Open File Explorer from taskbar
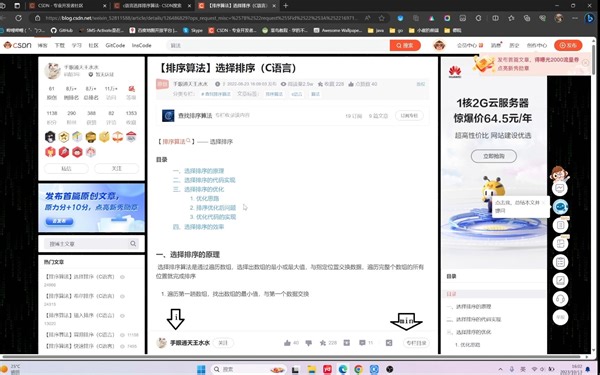This screenshot has width=600, height=375. point(311,369)
